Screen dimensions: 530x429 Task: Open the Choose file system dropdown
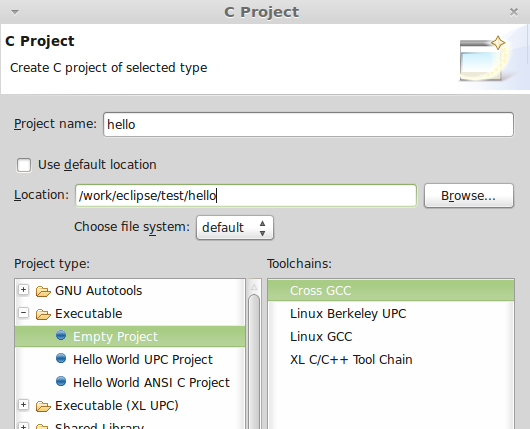click(235, 228)
